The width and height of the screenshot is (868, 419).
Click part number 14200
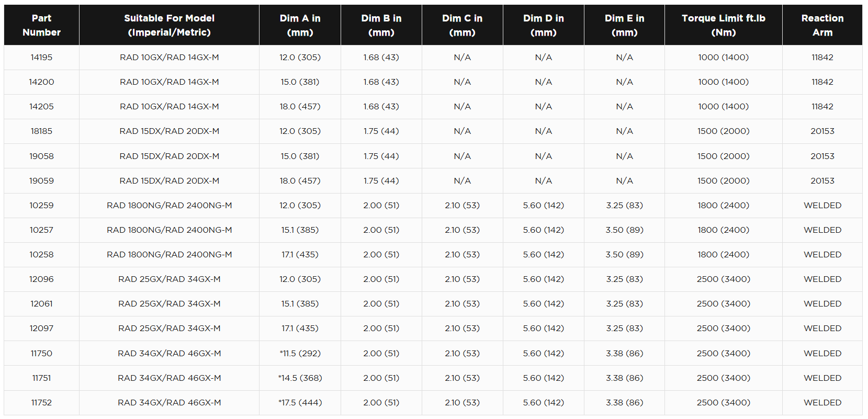pyautogui.click(x=41, y=82)
